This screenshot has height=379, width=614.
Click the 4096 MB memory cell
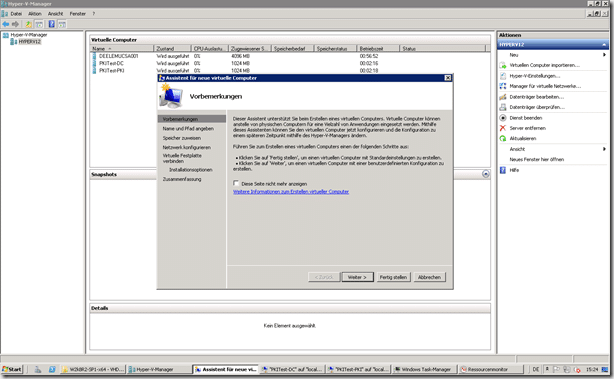[x=240, y=56]
